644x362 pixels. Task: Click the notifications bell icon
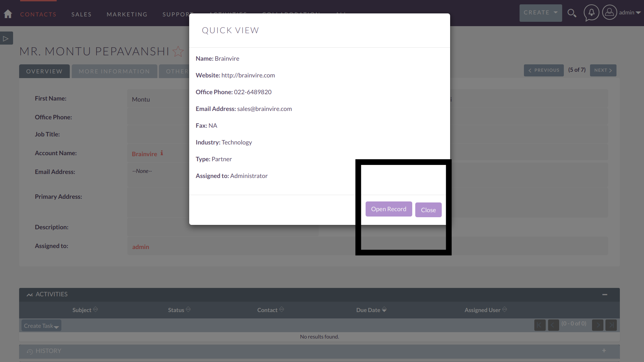tap(591, 13)
